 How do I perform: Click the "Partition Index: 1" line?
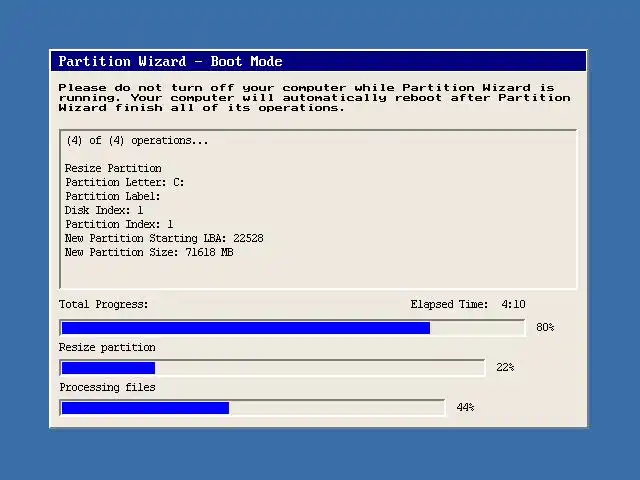119,224
